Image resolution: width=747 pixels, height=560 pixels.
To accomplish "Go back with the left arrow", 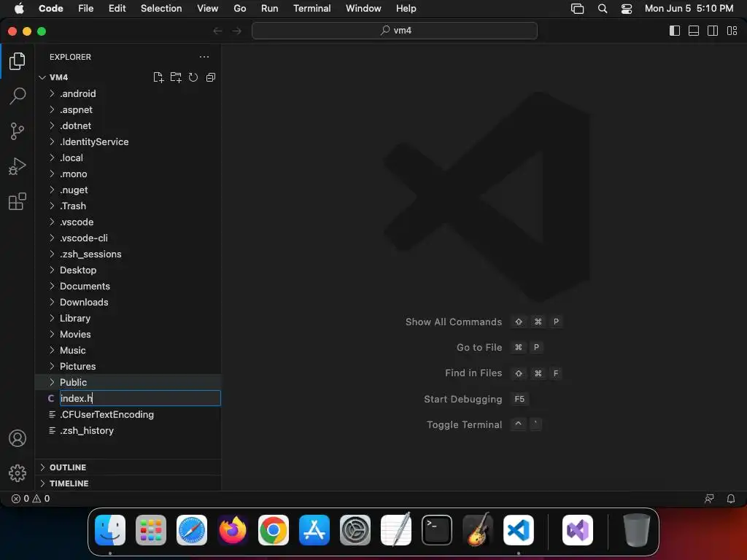I will (217, 31).
